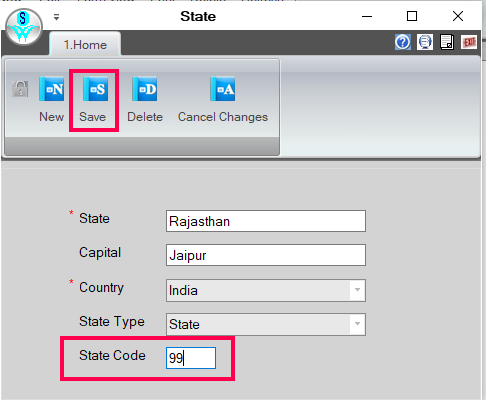Viewport: 486px width, 400px height.
Task: Click the New label under the icon
Action: point(51,117)
